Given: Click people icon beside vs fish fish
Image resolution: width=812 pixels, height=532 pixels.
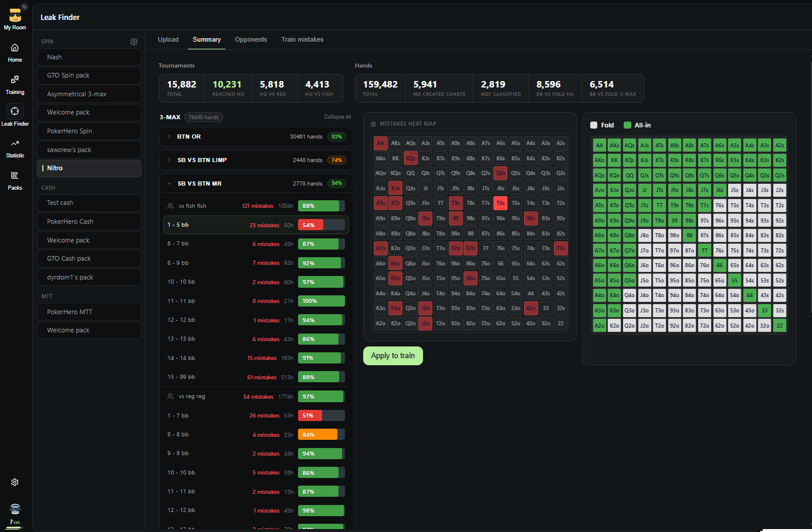Looking at the screenshot, I should (170, 206).
